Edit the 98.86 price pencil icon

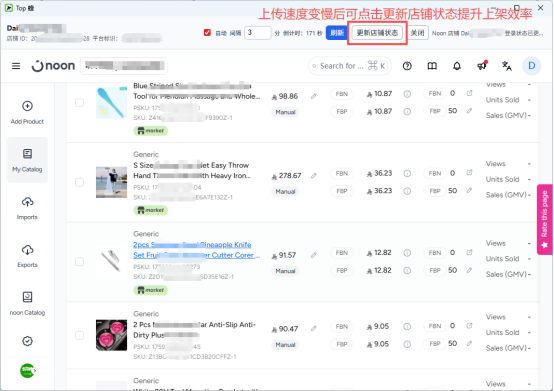pos(314,96)
